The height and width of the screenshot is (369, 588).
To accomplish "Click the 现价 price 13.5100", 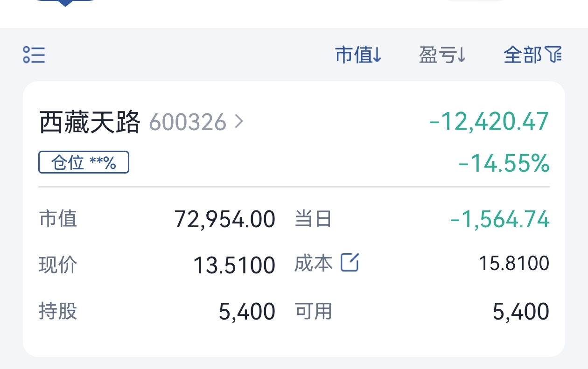I will [x=234, y=265].
